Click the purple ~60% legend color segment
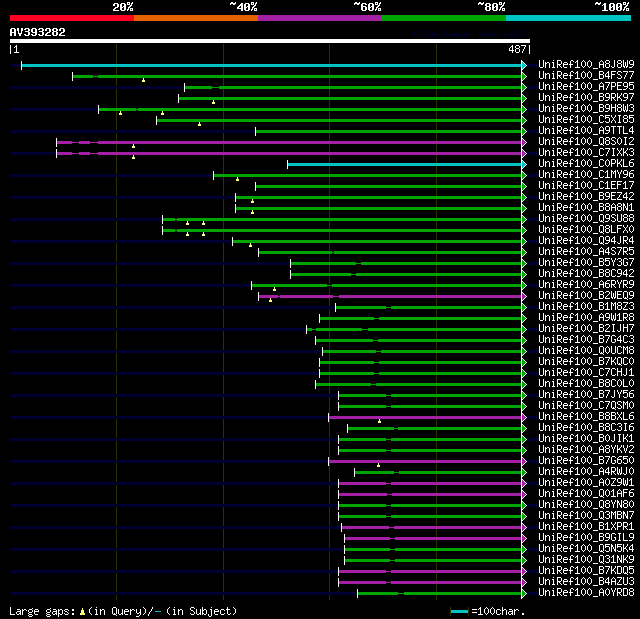 320,18
